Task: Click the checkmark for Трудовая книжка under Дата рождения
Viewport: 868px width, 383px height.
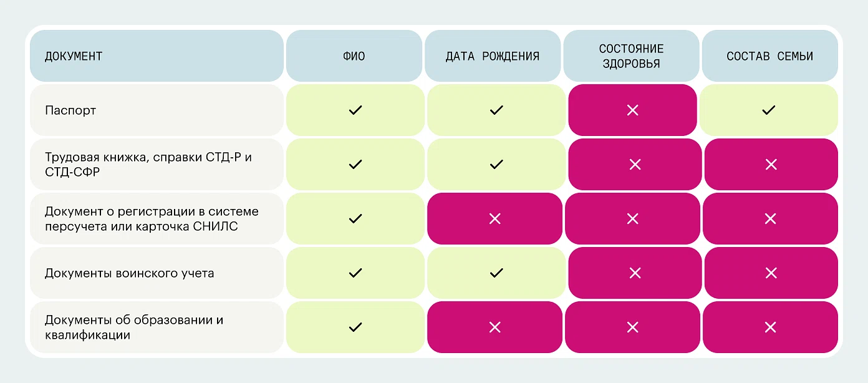Action: point(496,165)
